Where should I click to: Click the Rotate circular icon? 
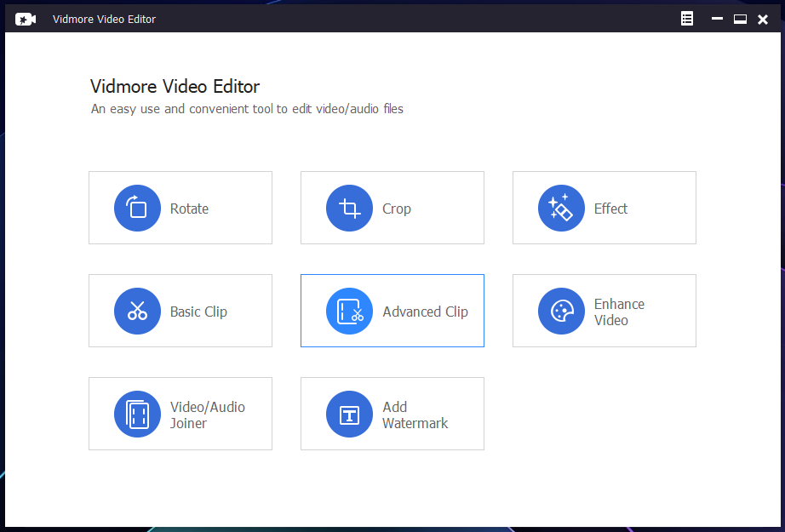[x=137, y=209]
